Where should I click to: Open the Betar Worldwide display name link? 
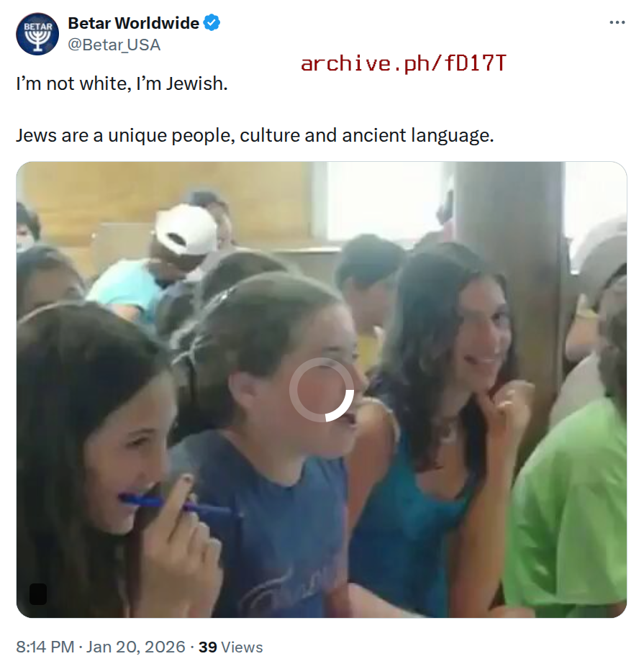pyautogui.click(x=133, y=23)
